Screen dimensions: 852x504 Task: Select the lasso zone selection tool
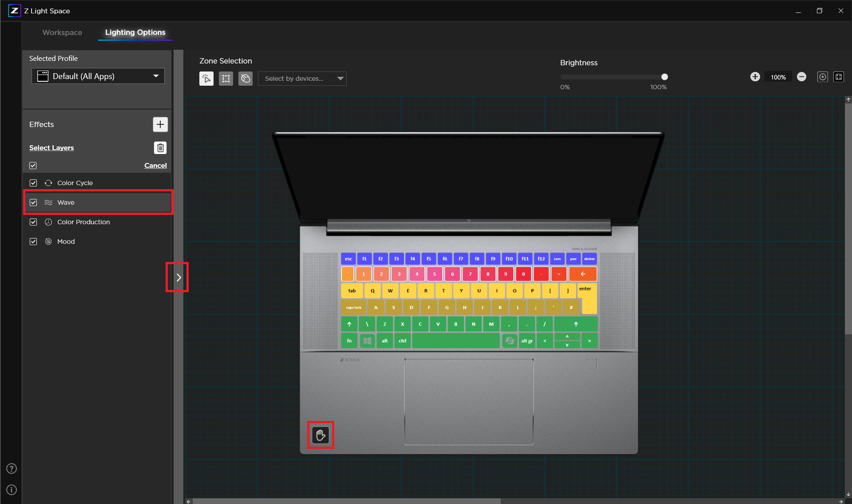pos(246,79)
